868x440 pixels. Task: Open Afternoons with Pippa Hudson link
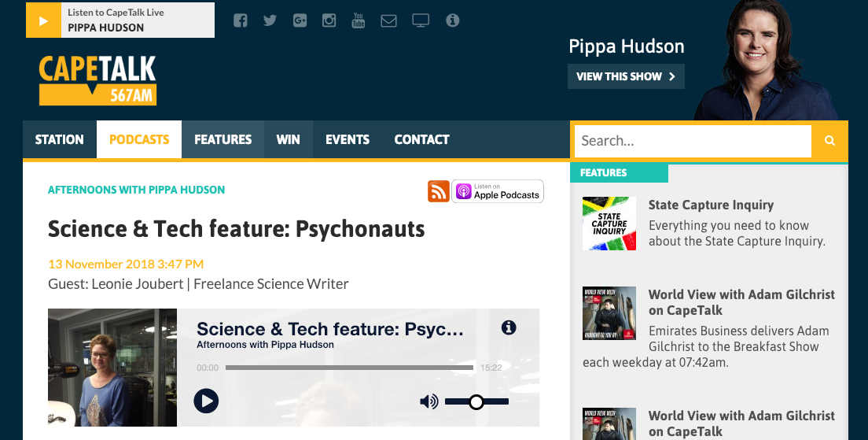pos(136,190)
